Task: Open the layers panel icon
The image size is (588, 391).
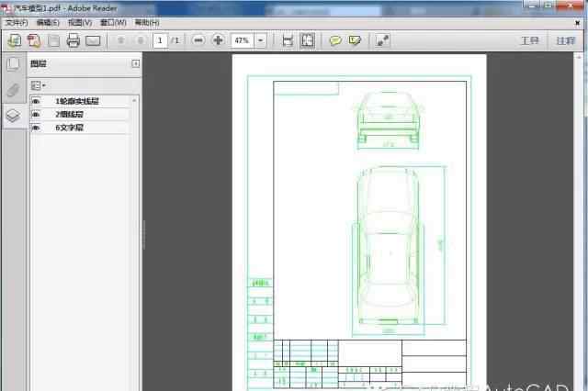Action: [x=14, y=116]
